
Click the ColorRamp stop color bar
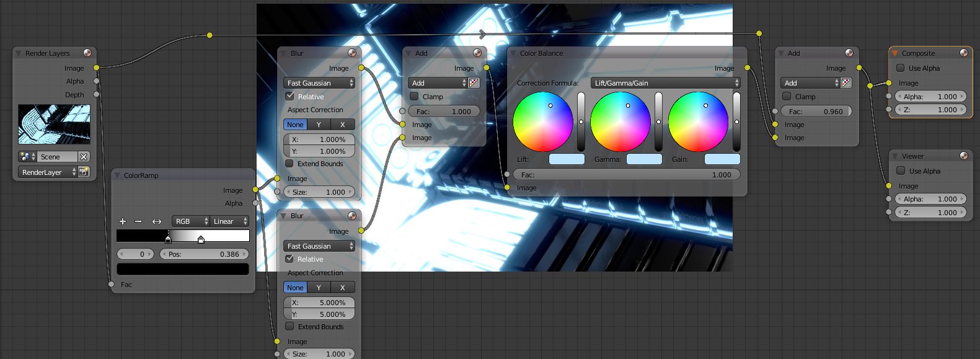click(x=183, y=269)
